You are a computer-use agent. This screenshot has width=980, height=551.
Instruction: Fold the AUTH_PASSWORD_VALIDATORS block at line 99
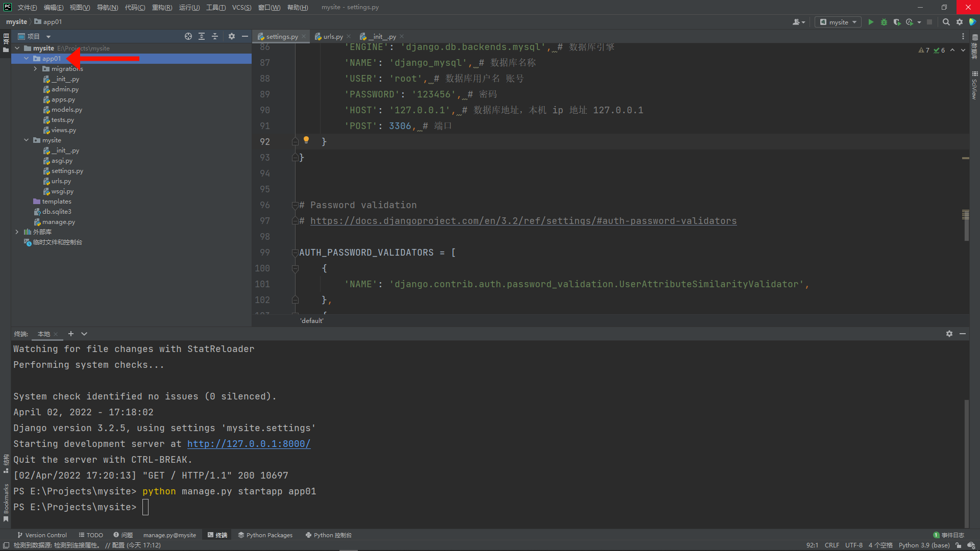(295, 253)
